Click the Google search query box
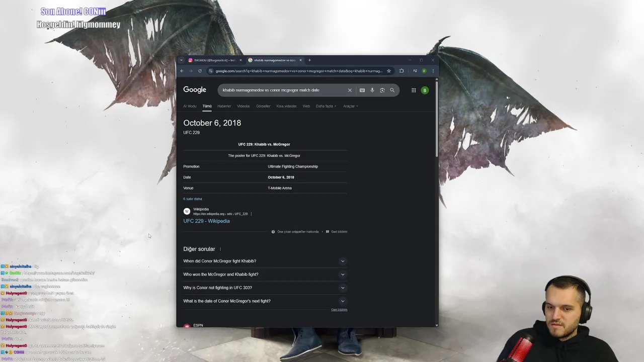 [282, 90]
